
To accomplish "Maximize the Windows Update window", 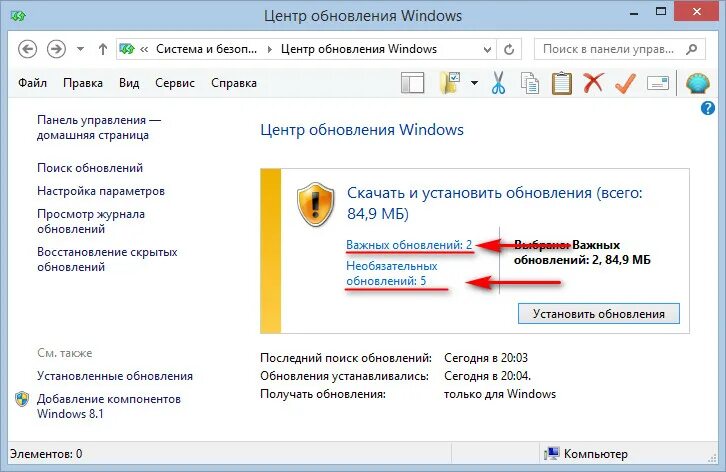I will pyautogui.click(x=661, y=13).
